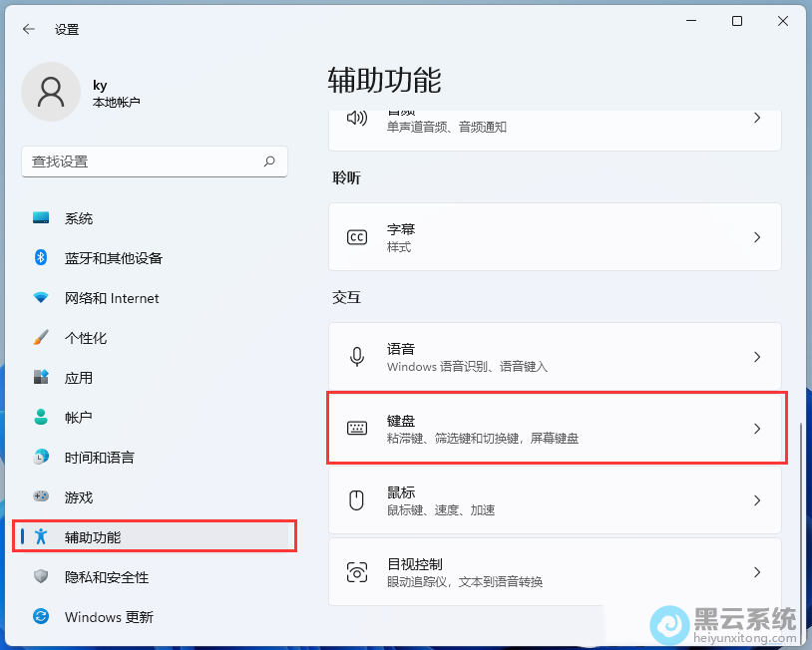Open 系统 in the sidebar
Screen dimensions: 812x650
[x=79, y=218]
